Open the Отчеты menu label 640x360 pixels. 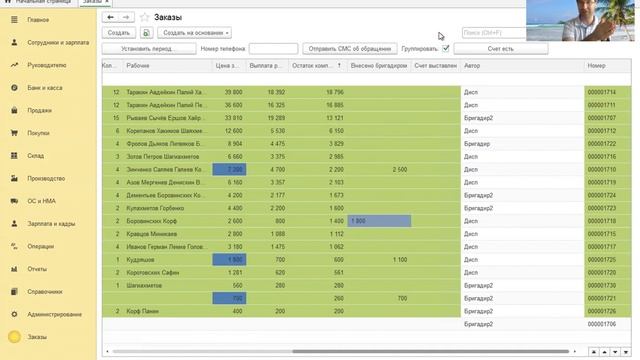37,269
